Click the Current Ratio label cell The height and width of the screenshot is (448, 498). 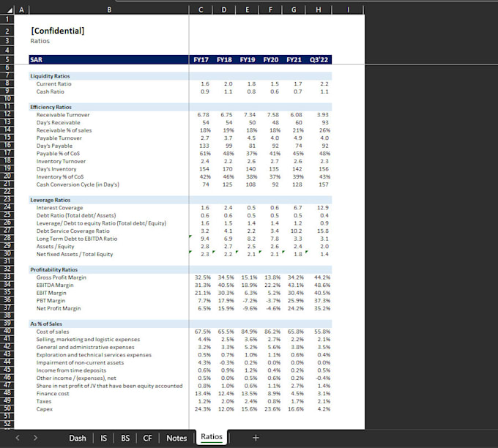(53, 84)
